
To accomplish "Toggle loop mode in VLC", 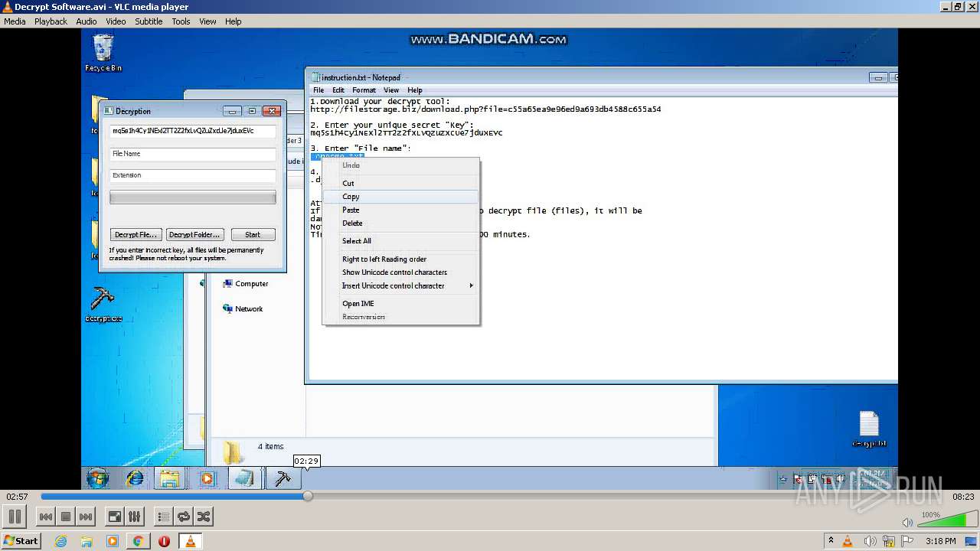I will (x=183, y=517).
